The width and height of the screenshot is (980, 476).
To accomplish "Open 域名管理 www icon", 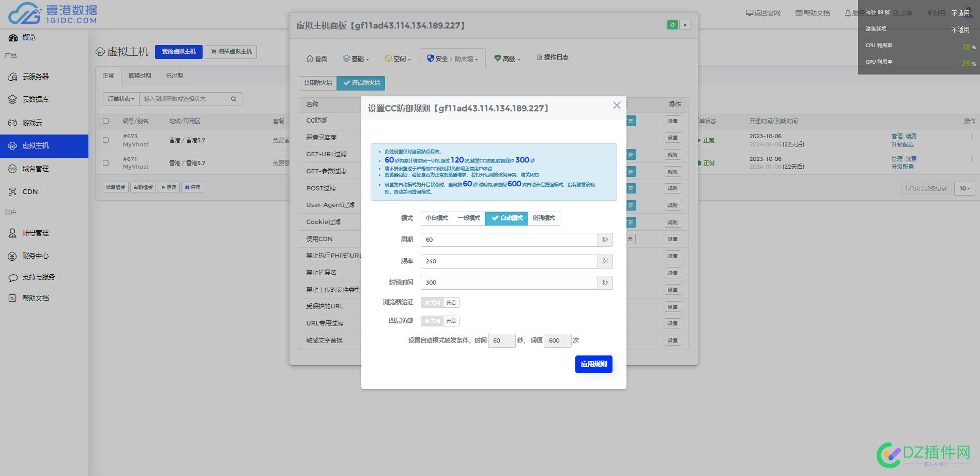I will (x=13, y=169).
